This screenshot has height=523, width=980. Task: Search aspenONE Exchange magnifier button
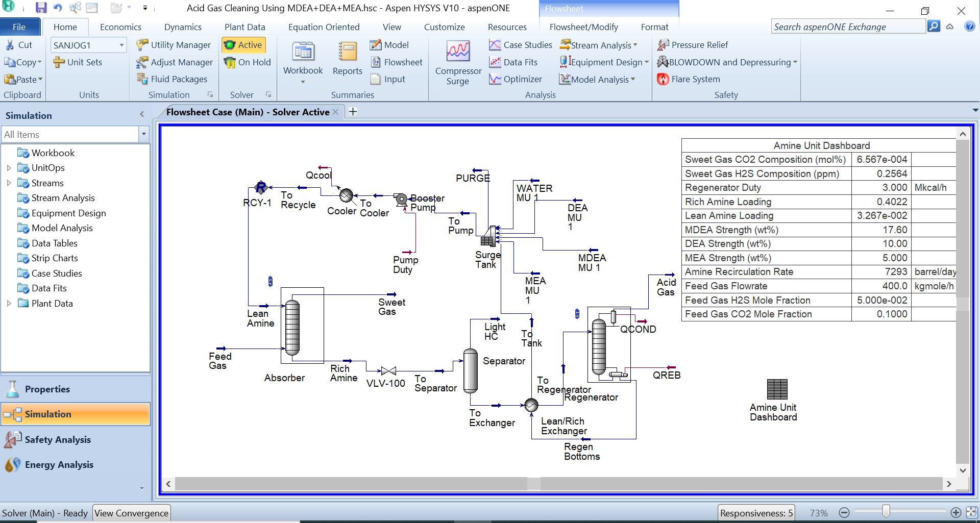point(934,27)
